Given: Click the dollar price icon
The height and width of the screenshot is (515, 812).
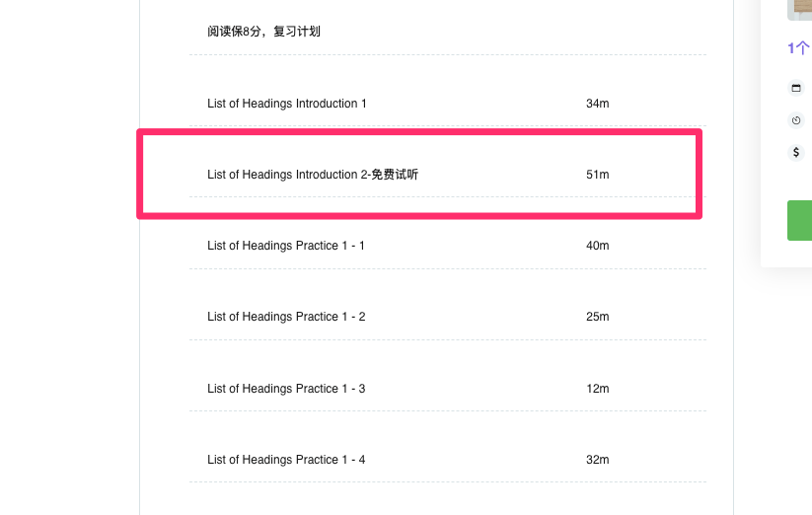Looking at the screenshot, I should [796, 152].
